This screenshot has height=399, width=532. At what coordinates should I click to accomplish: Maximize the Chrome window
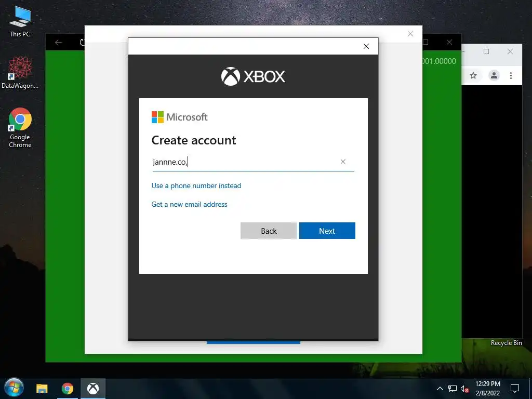[486, 51]
